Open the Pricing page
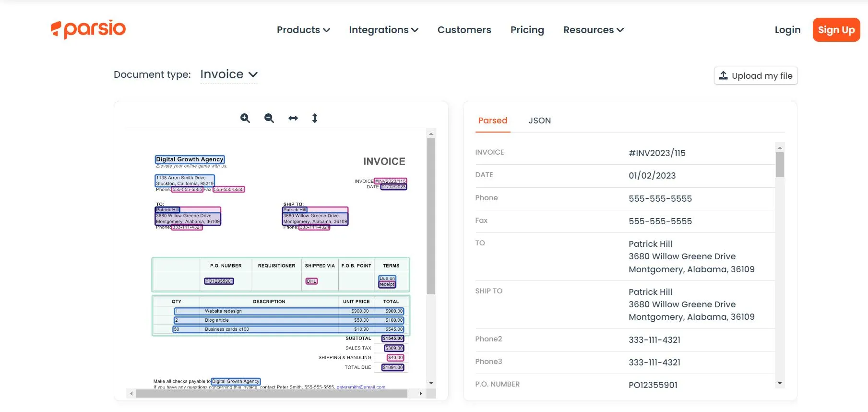The width and height of the screenshot is (868, 412). coord(527,30)
